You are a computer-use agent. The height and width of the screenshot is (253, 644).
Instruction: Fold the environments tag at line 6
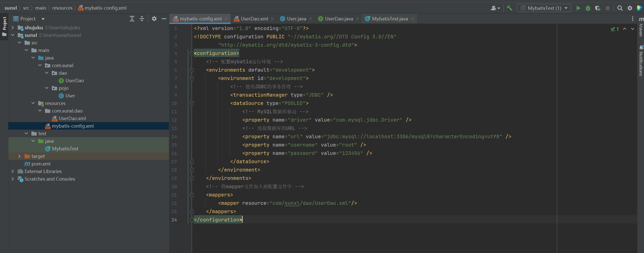[192, 70]
